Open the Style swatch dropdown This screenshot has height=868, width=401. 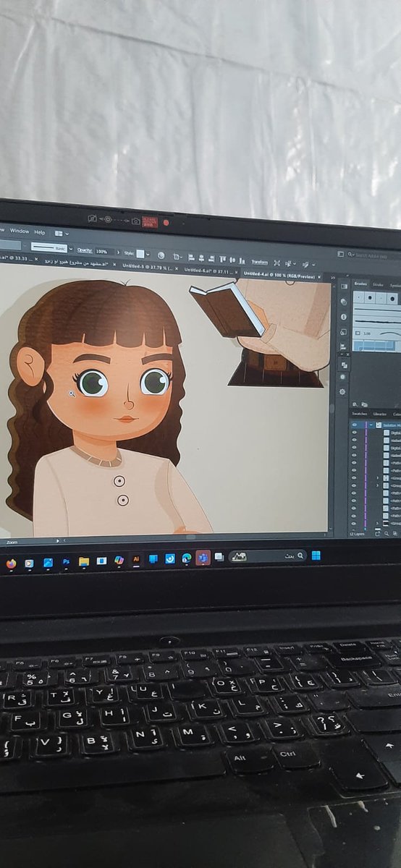point(148,254)
